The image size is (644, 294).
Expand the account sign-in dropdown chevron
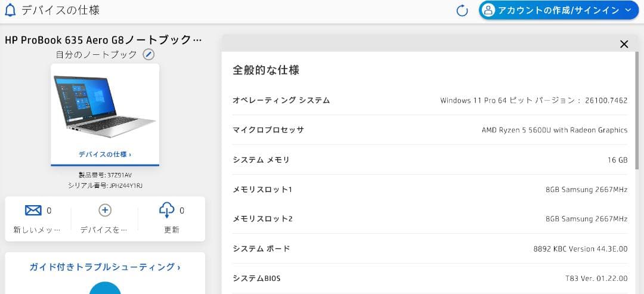point(628,10)
